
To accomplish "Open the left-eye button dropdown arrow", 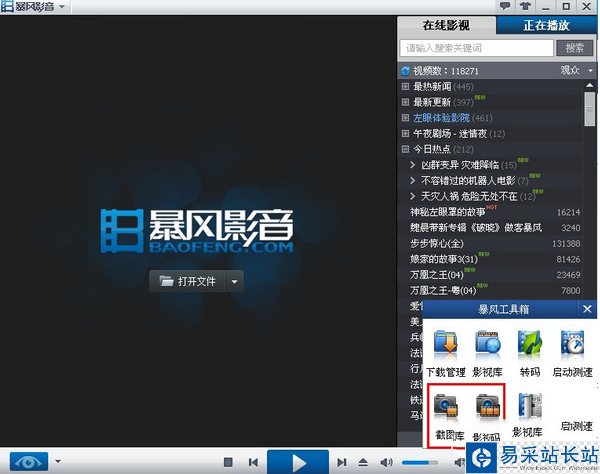I will 58,461.
